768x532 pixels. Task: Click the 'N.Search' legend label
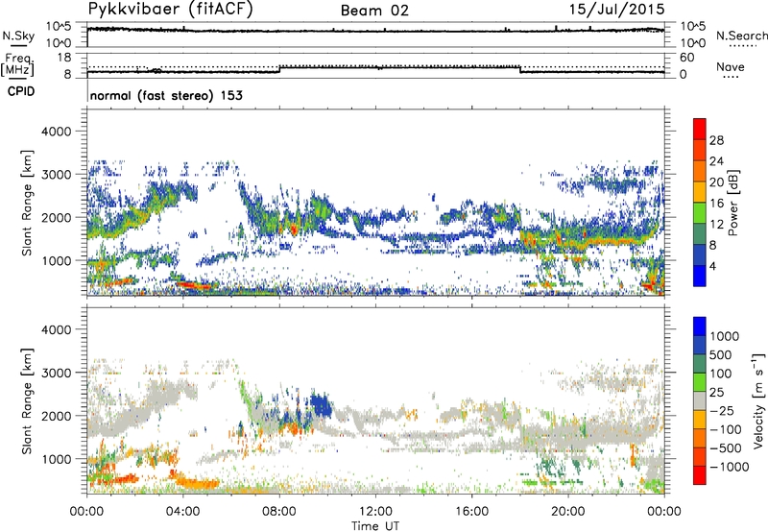tap(741, 36)
